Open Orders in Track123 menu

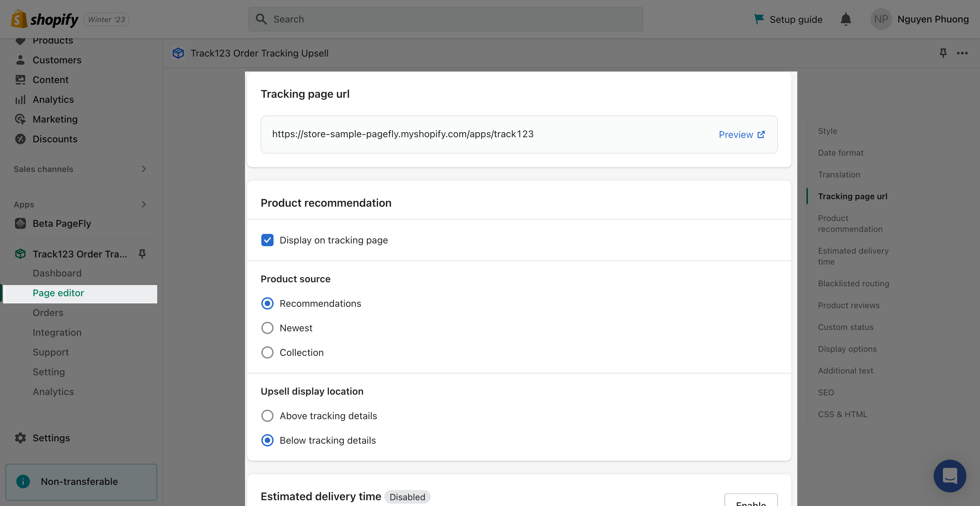(48, 313)
